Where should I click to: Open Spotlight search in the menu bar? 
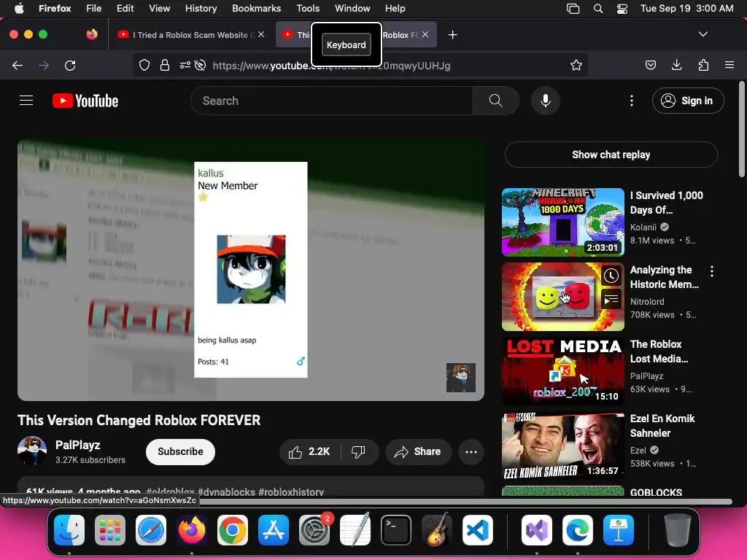click(598, 9)
